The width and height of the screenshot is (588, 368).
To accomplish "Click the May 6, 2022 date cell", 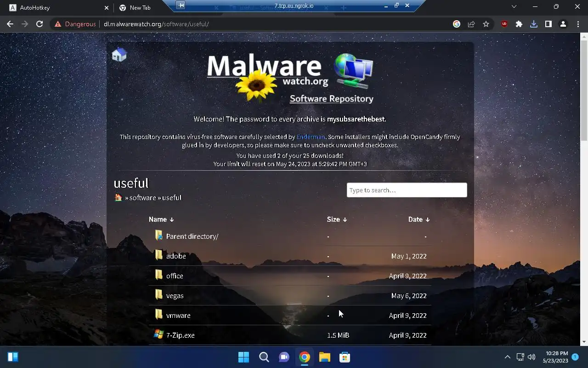I will click(x=409, y=295).
